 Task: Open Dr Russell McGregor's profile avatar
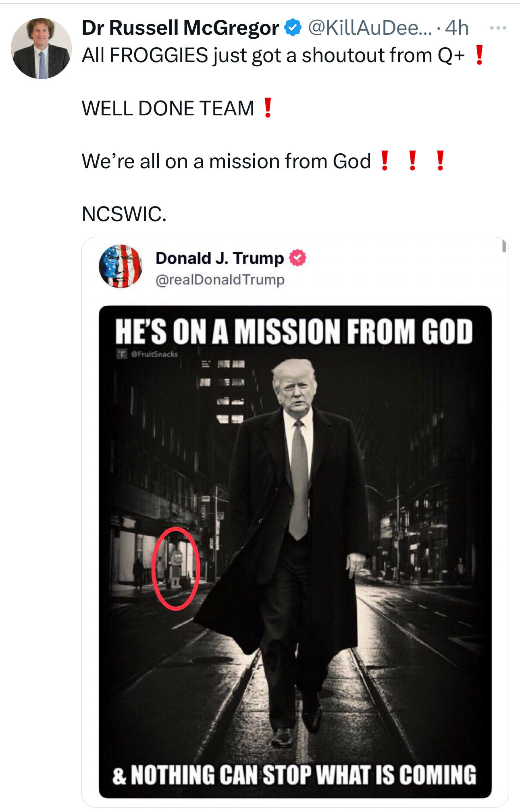pos(41,48)
